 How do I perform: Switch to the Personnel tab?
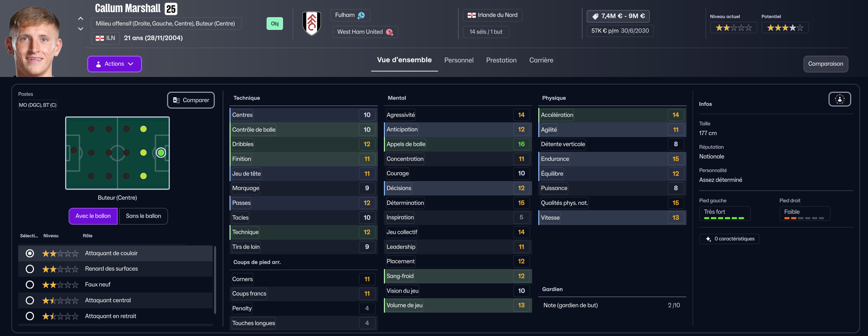[x=459, y=60]
